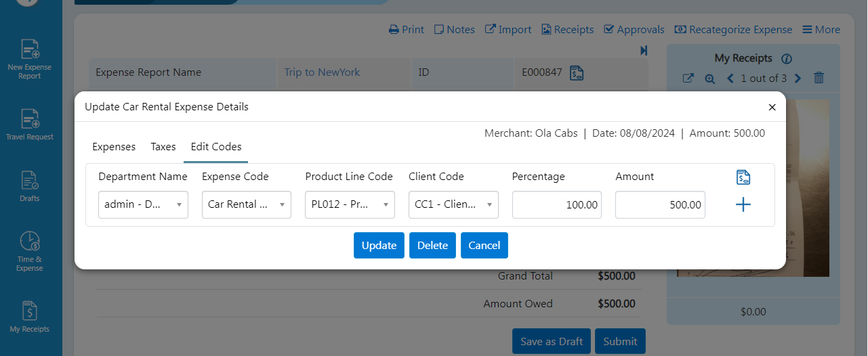Open the More menu

(821, 30)
